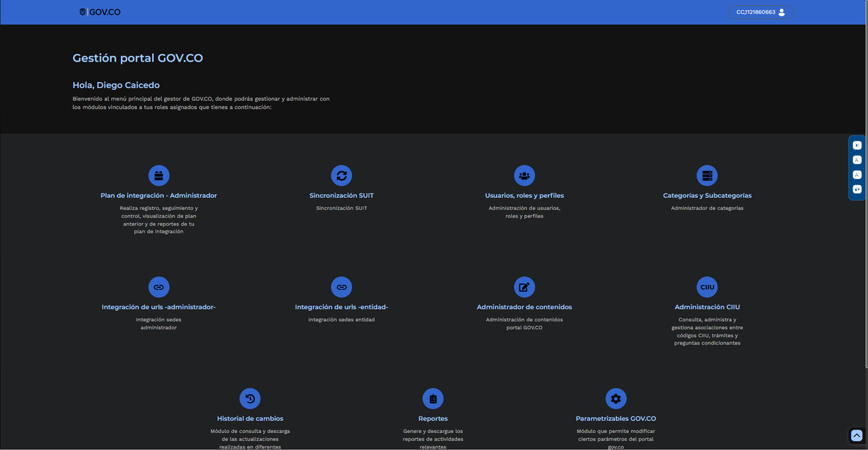Image resolution: width=868 pixels, height=450 pixels.
Task: Open the CC,1121860663 user menu
Action: (761, 12)
